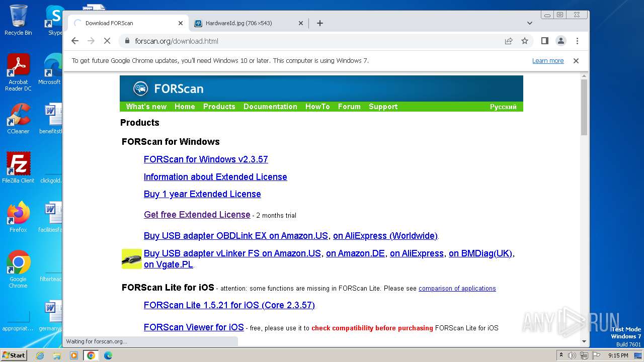Open Internet Explorer in the taskbar
This screenshot has width=644, height=362.
click(x=40, y=355)
